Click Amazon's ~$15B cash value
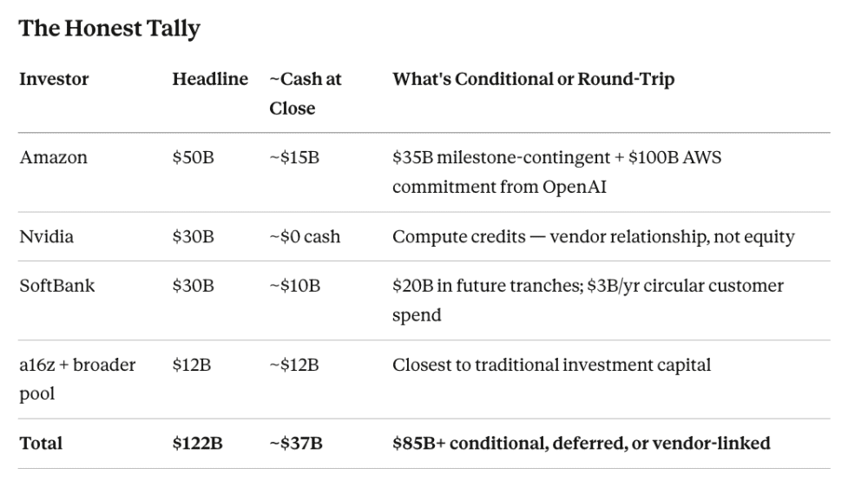This screenshot has width=868, height=495. click(x=294, y=158)
